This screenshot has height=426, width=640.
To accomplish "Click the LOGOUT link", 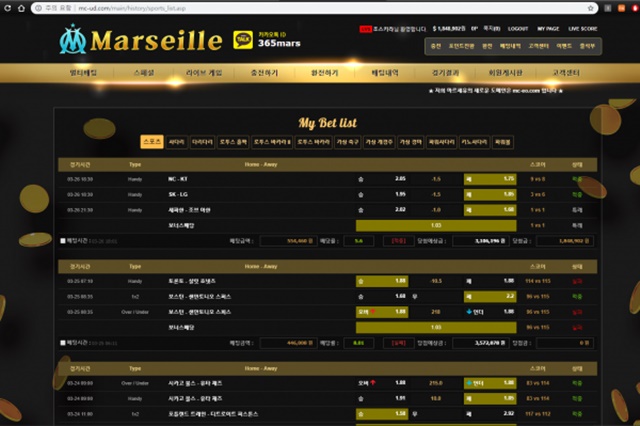I will (x=518, y=29).
